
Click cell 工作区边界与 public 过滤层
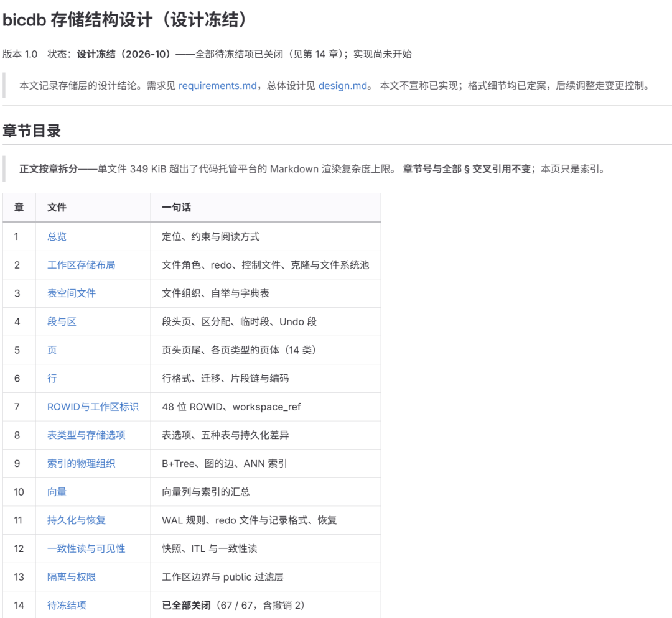[x=265, y=577]
